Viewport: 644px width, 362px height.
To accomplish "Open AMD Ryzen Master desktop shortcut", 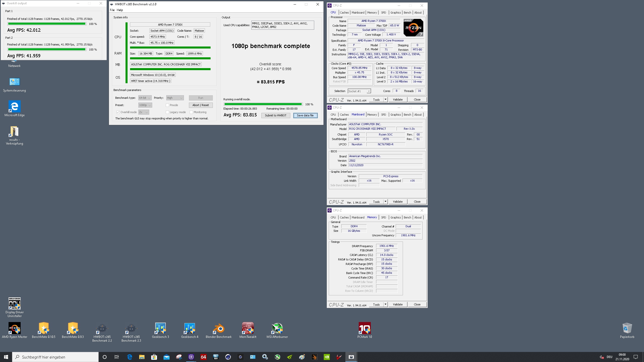I will click(15, 330).
